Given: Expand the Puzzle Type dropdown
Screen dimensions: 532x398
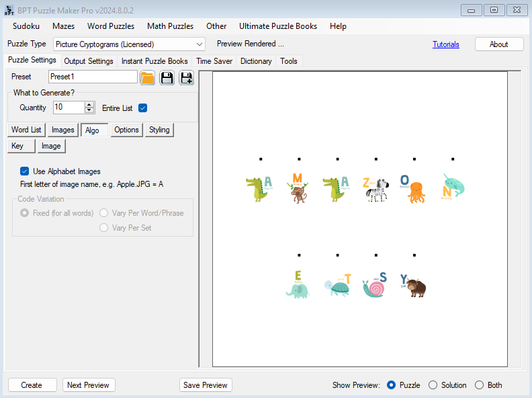Looking at the screenshot, I should tap(199, 44).
